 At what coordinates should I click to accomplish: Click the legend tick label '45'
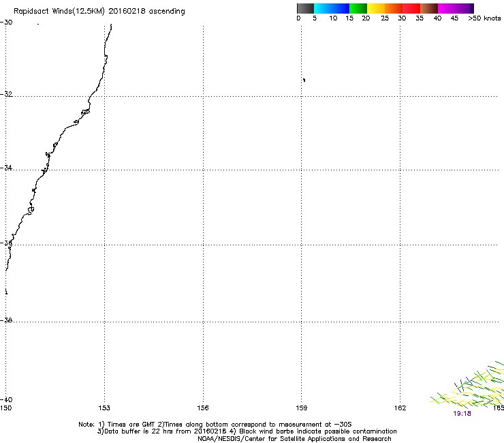tap(454, 18)
